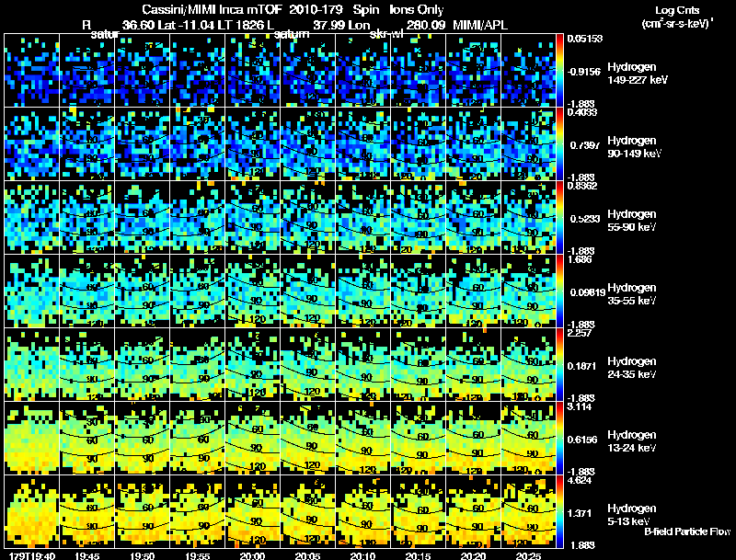Click the '0.6156' scale value
736x560 pixels.
click(584, 440)
